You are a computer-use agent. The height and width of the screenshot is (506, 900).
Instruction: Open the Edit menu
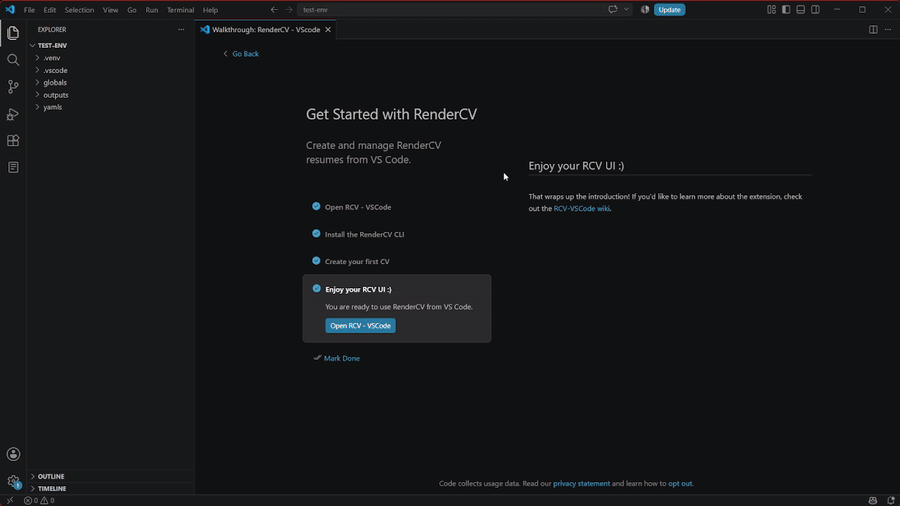point(49,10)
